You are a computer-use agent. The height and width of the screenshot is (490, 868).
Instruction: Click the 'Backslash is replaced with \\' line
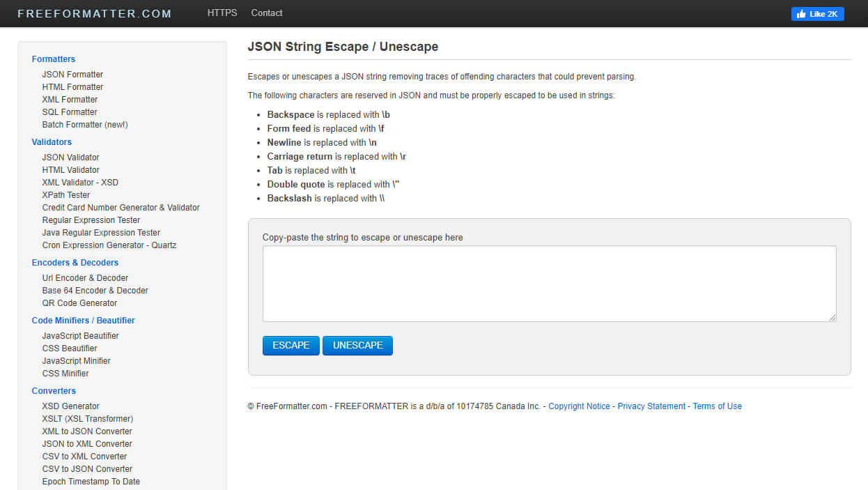(326, 199)
